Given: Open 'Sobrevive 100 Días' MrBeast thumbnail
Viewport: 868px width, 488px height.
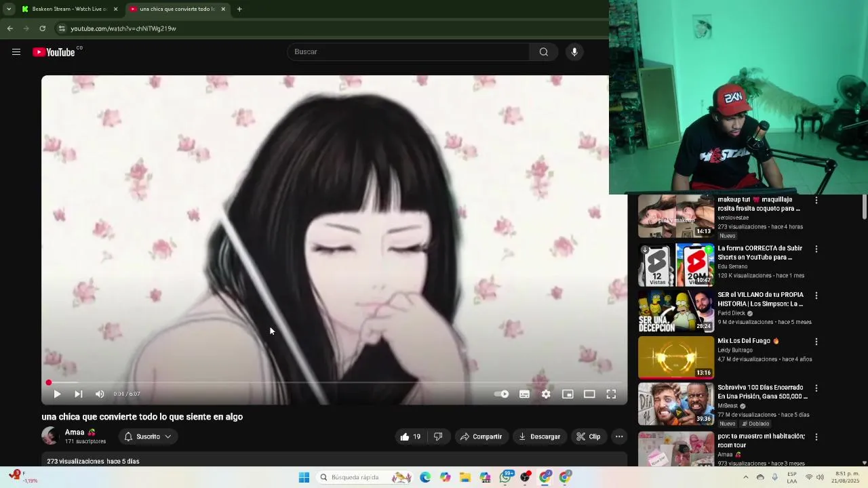Looking at the screenshot, I should (676, 404).
